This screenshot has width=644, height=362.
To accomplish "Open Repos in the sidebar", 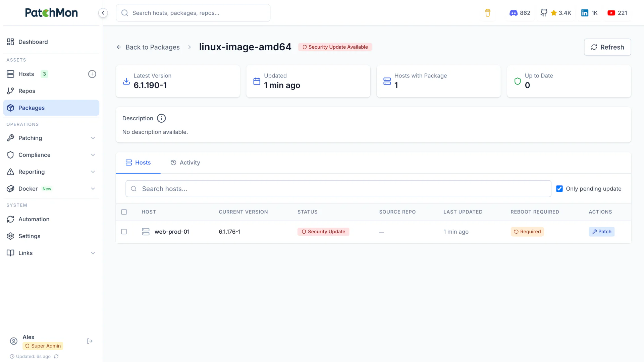I will point(51,91).
